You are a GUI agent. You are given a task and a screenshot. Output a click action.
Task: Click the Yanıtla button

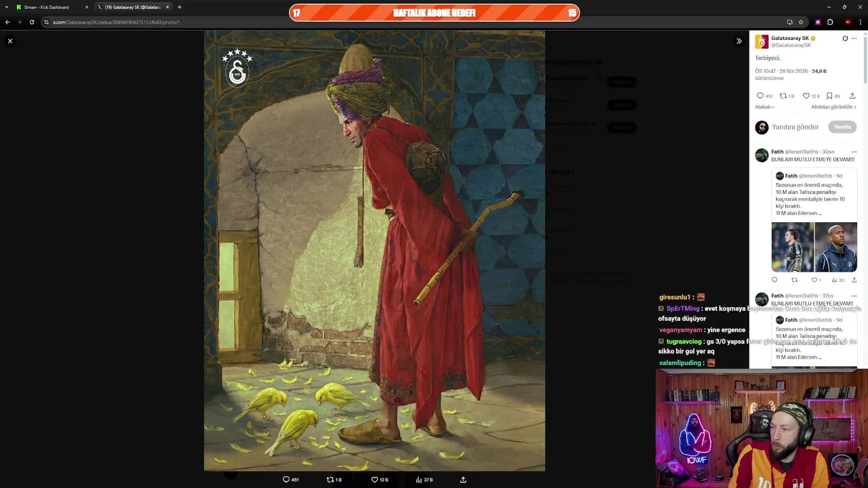842,127
